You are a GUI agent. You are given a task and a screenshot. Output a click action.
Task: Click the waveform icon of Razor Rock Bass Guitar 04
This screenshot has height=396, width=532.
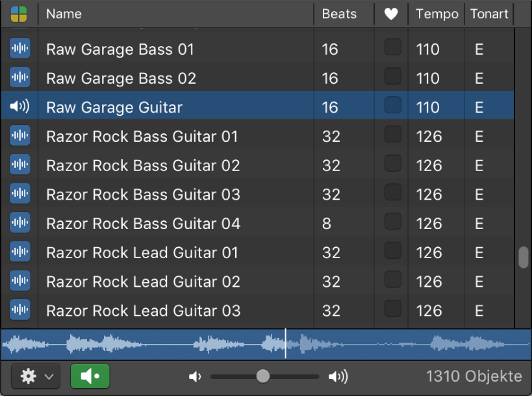tap(20, 223)
